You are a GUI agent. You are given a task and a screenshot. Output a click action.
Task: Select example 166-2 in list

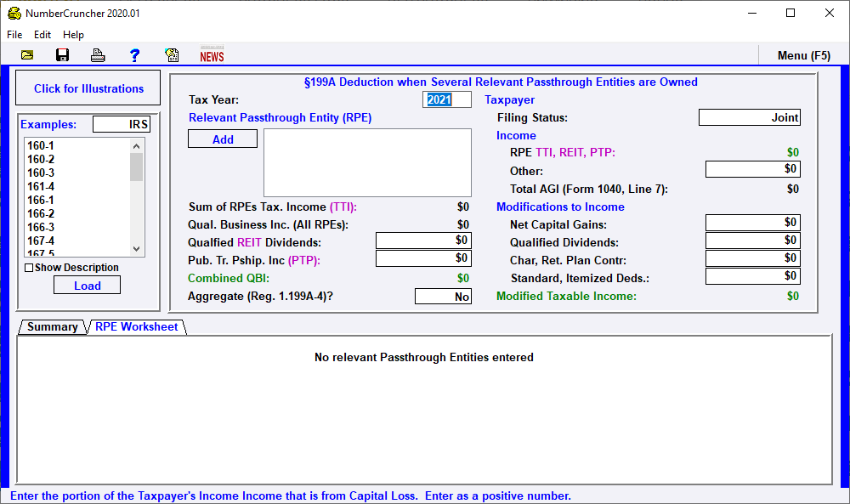pyautogui.click(x=41, y=213)
